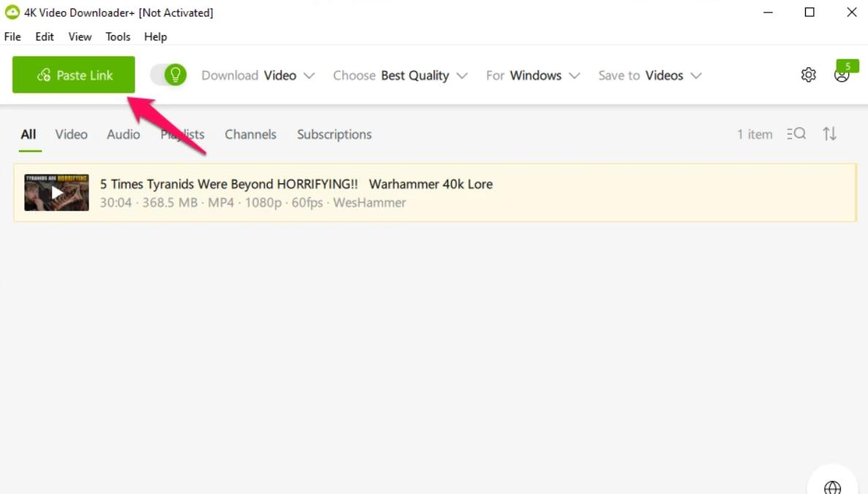Expand the Choose Best Quality dropdown

400,75
